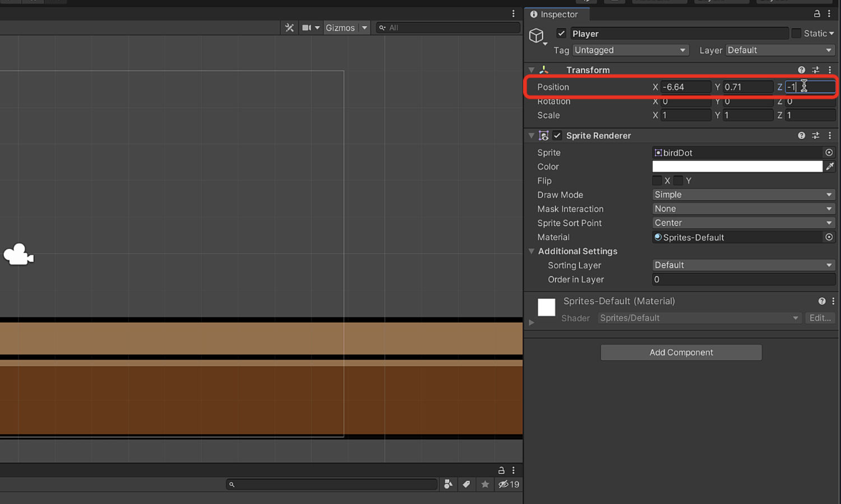Image resolution: width=841 pixels, height=504 pixels.
Task: Click the shader Edit button
Action: point(820,318)
